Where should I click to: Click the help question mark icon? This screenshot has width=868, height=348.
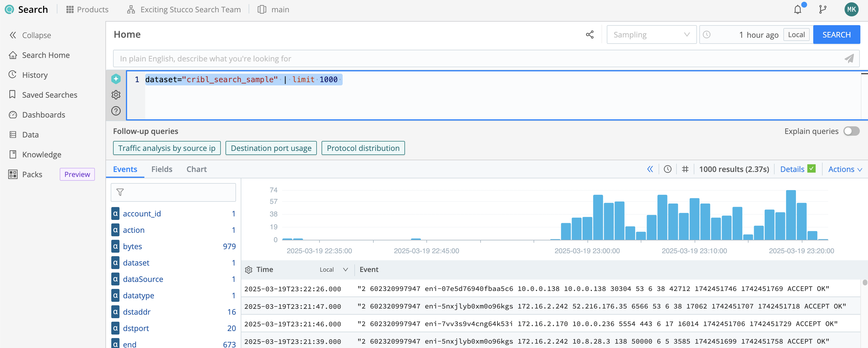tap(116, 111)
